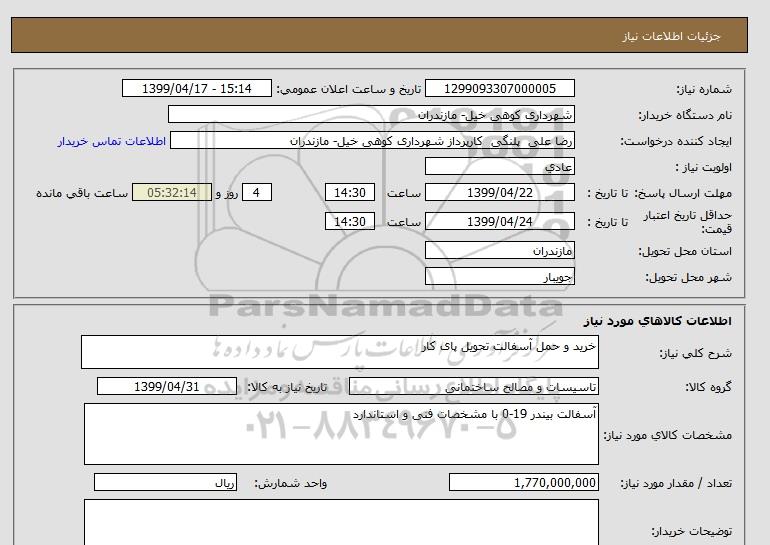The width and height of the screenshot is (770, 545).
Task: Click the label اولویت نیاز
Action: pyautogui.click(x=703, y=167)
